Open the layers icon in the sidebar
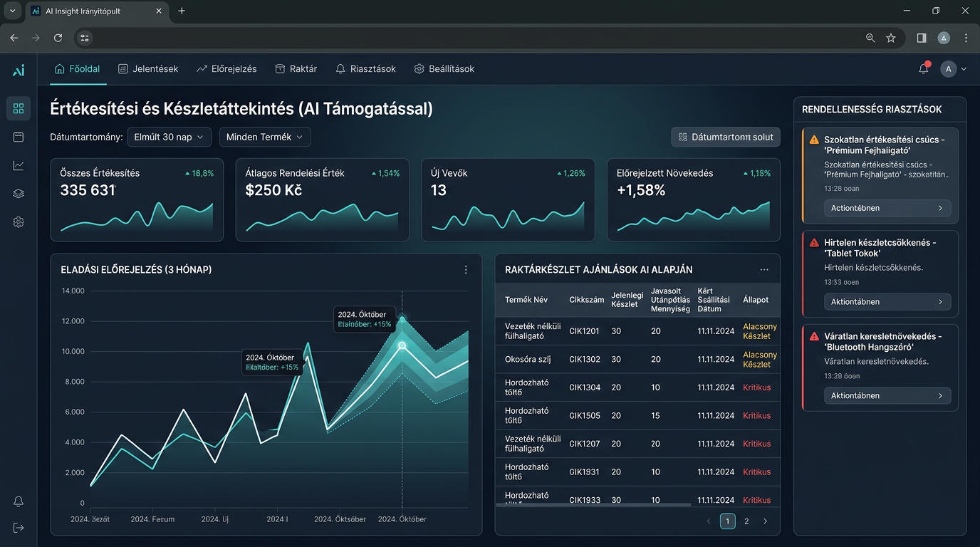The image size is (980, 547). (x=19, y=194)
